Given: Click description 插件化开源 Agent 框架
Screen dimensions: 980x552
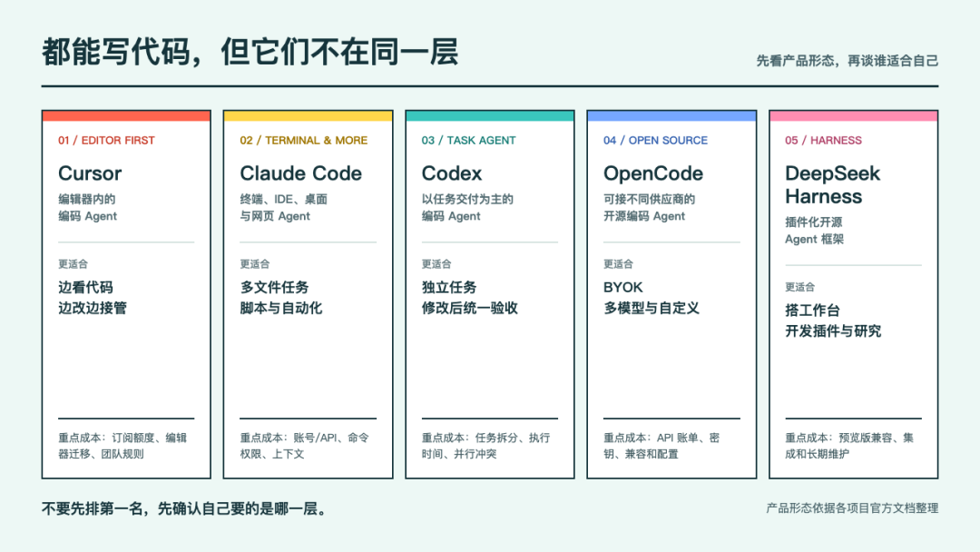Looking at the screenshot, I should (814, 231).
